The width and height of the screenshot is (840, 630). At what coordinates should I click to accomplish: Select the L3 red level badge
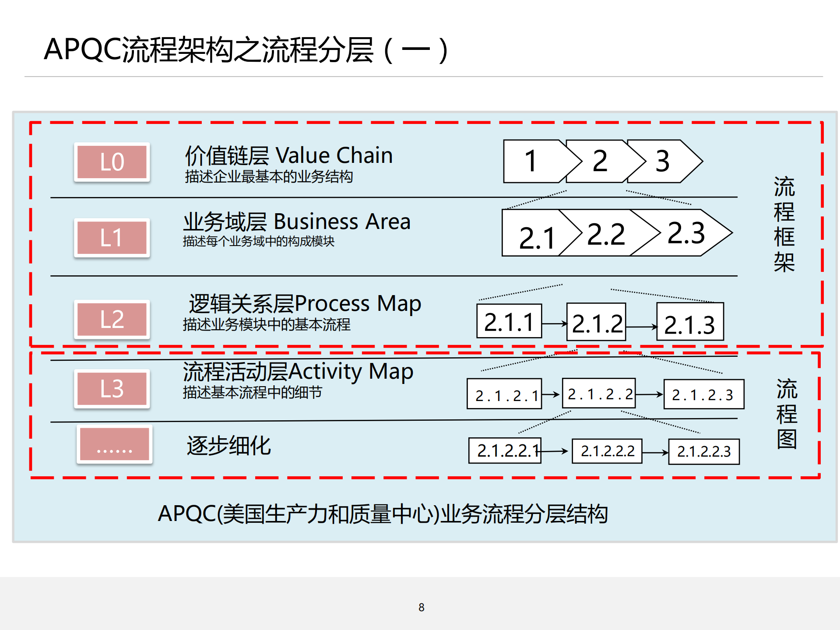click(x=111, y=389)
